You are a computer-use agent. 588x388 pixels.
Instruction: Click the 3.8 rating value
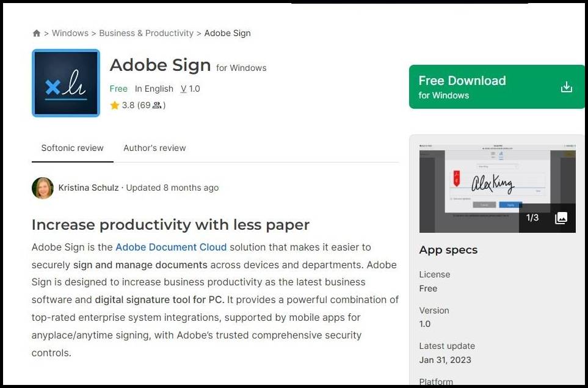click(128, 105)
